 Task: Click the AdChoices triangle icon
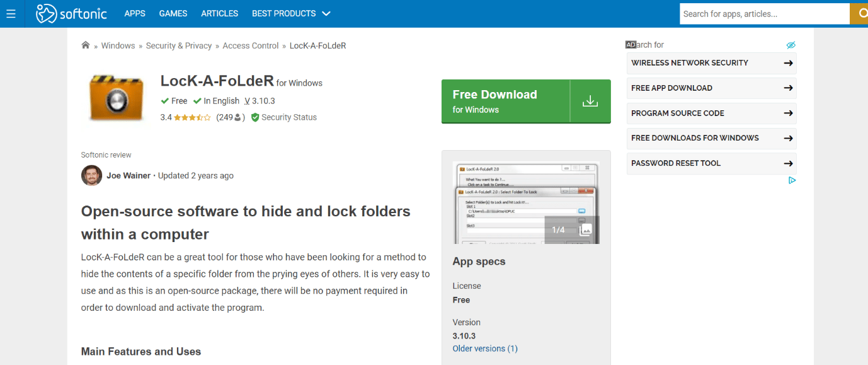coord(792,180)
